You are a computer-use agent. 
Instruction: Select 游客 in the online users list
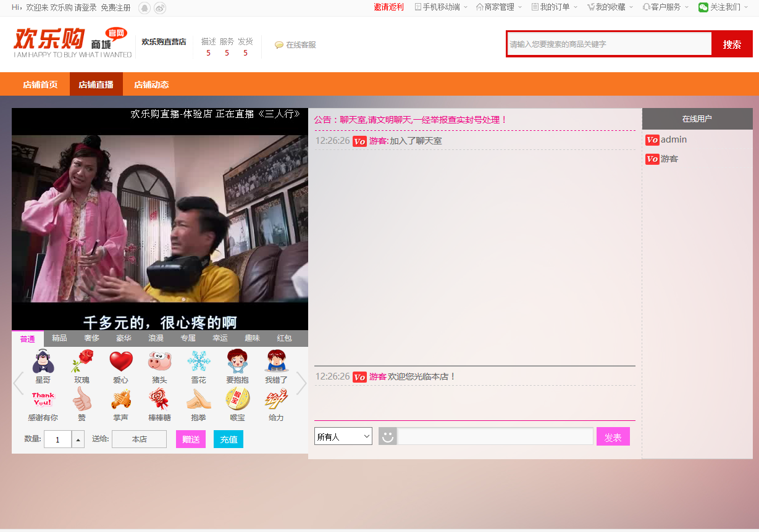(x=669, y=159)
